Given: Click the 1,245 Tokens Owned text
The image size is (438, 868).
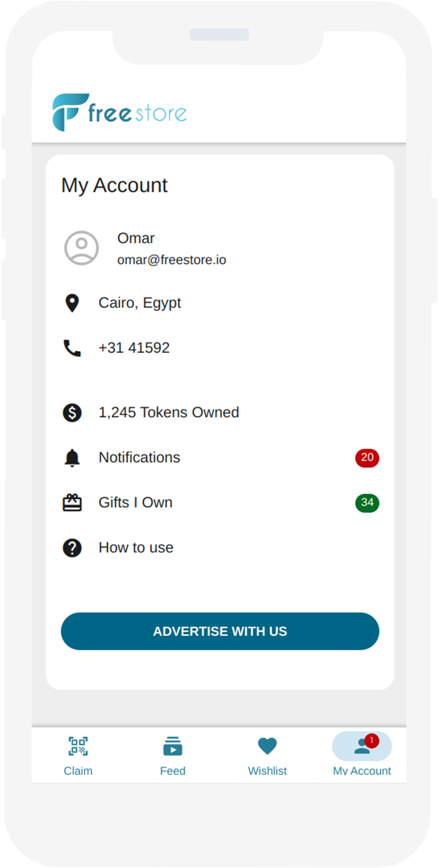Looking at the screenshot, I should (x=169, y=412).
